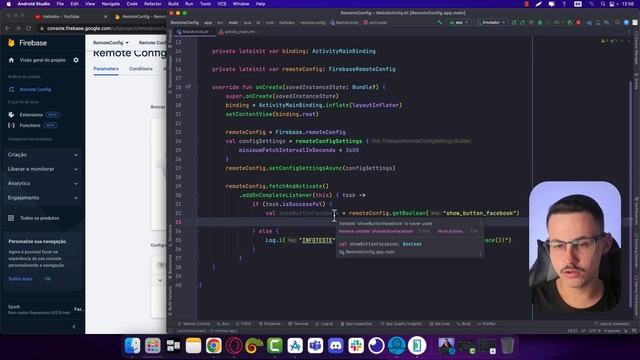Image resolution: width=640 pixels, height=360 pixels.
Task: Open the App Inspection tool window
Action: [357, 324]
